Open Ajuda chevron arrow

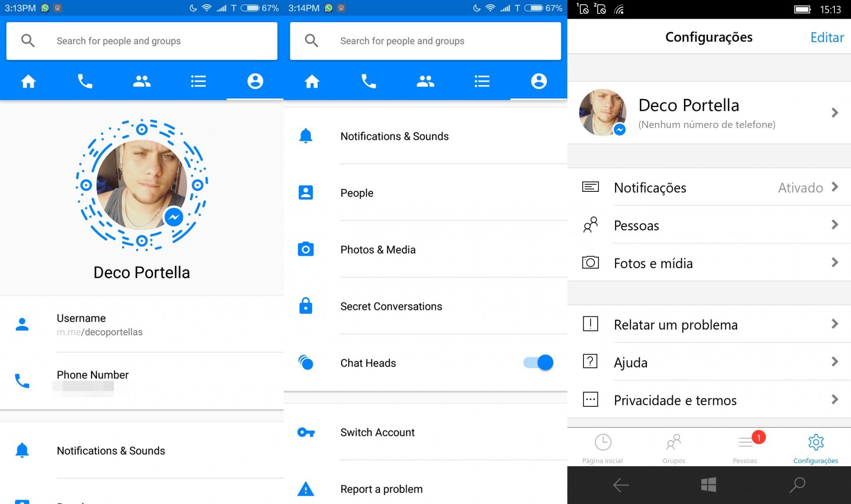point(835,362)
